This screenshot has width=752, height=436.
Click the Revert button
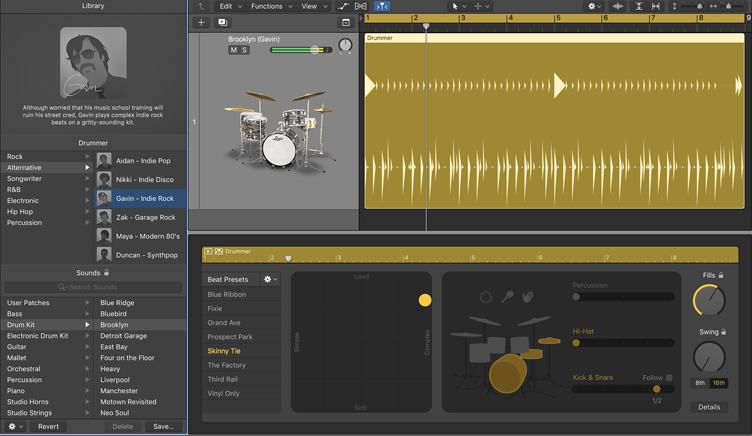click(x=48, y=426)
